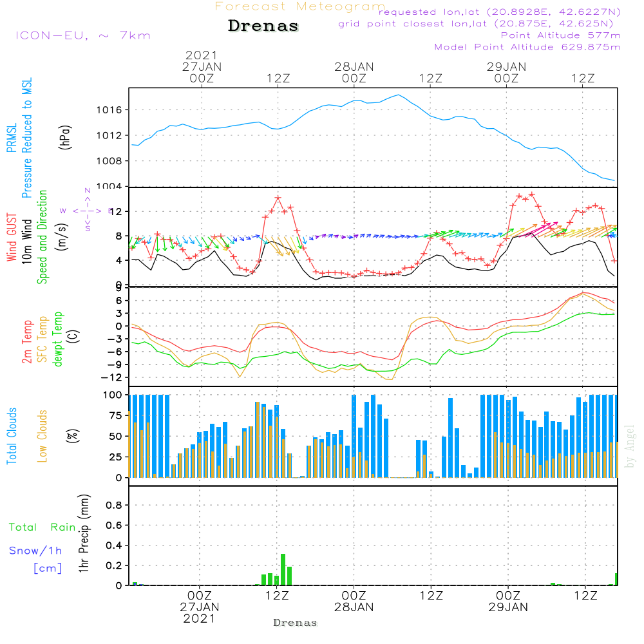This screenshot has height=644, width=644.
Task: Click the top axis '28JAN 00Z' label
Action: pos(354,72)
